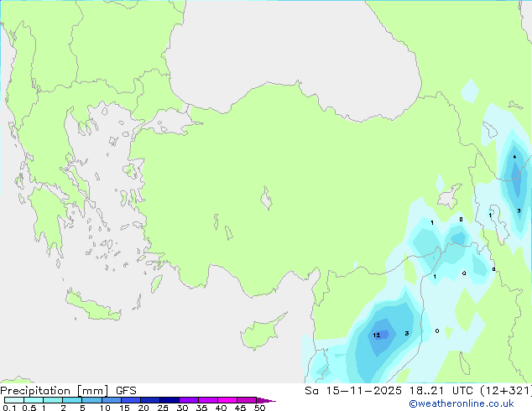Click the '25' legend scale label

[163, 408]
